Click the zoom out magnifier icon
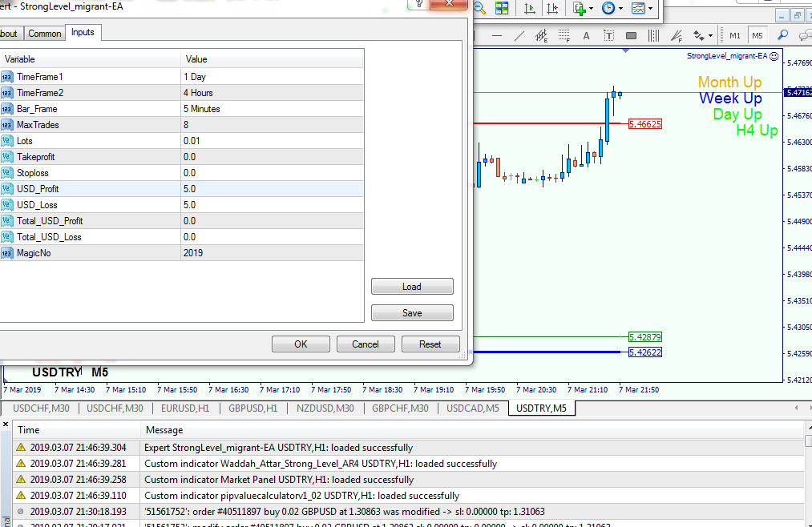The height and width of the screenshot is (527, 812). pos(480,9)
